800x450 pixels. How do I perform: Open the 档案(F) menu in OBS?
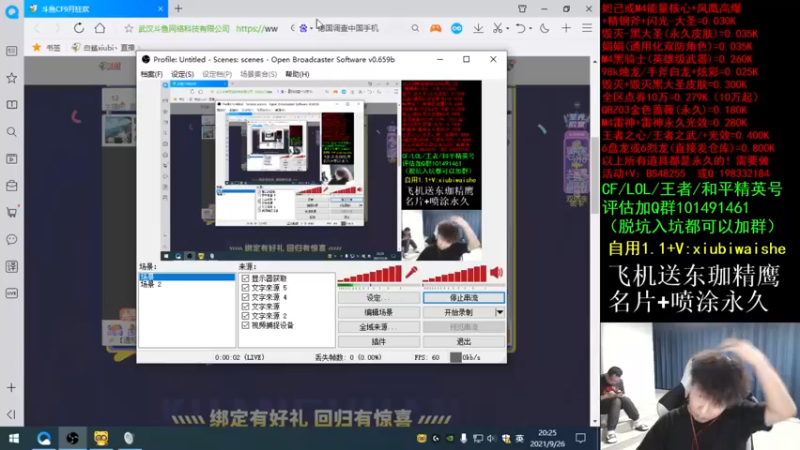click(x=152, y=74)
